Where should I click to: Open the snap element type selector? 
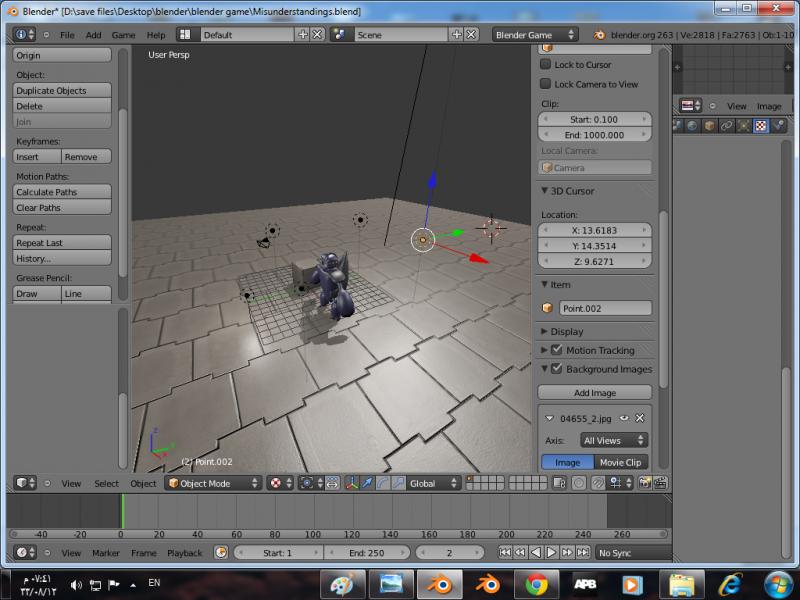pyautogui.click(x=620, y=483)
